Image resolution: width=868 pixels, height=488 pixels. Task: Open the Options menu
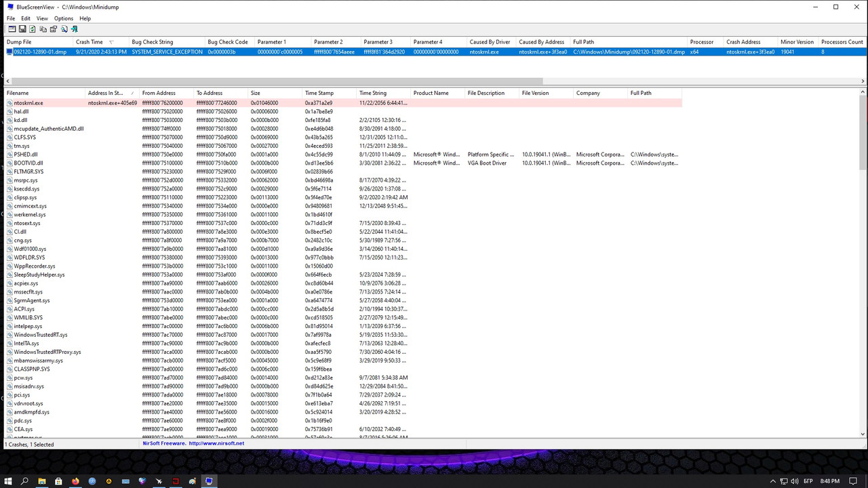tap(64, 18)
